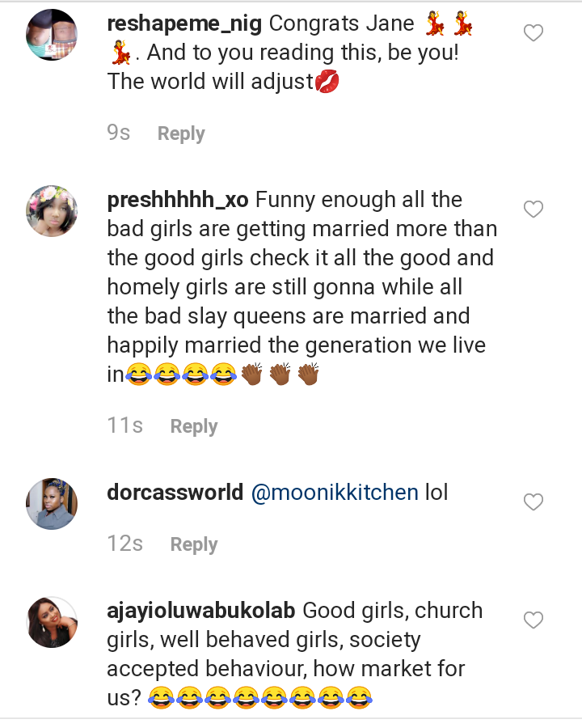Viewport: 582px width, 728px height.
Task: Like the reshapeme_nig comment
Action: point(533,33)
